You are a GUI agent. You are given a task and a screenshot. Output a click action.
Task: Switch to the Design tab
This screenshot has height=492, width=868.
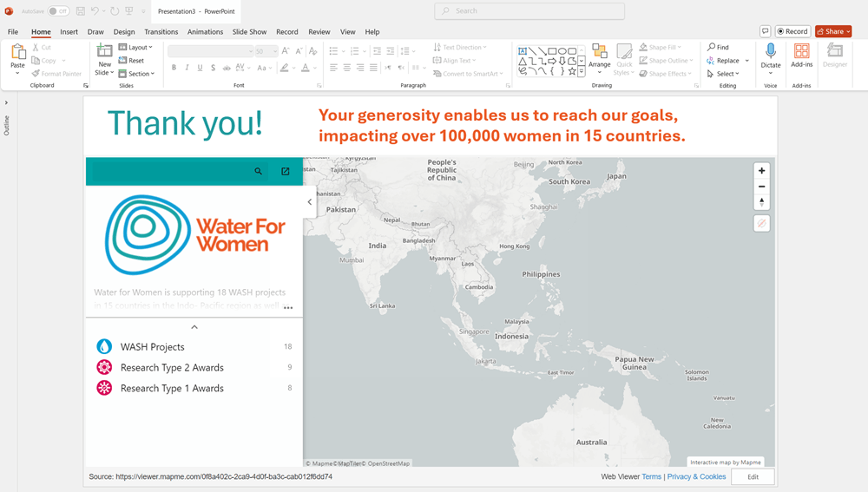[x=124, y=31]
